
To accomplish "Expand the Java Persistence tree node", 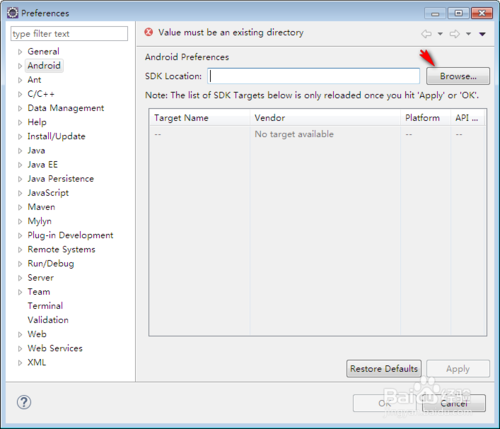I will tap(20, 179).
